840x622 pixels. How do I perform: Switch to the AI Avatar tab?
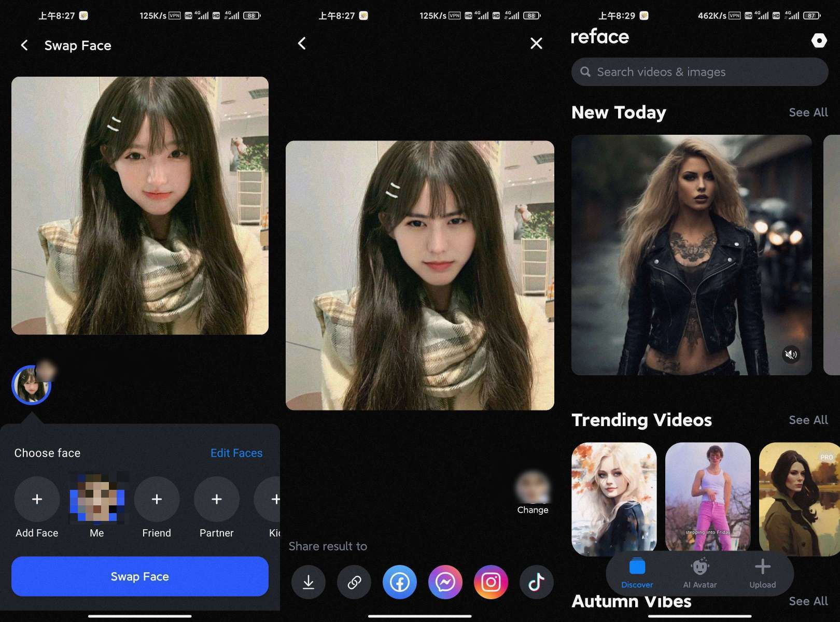699,573
